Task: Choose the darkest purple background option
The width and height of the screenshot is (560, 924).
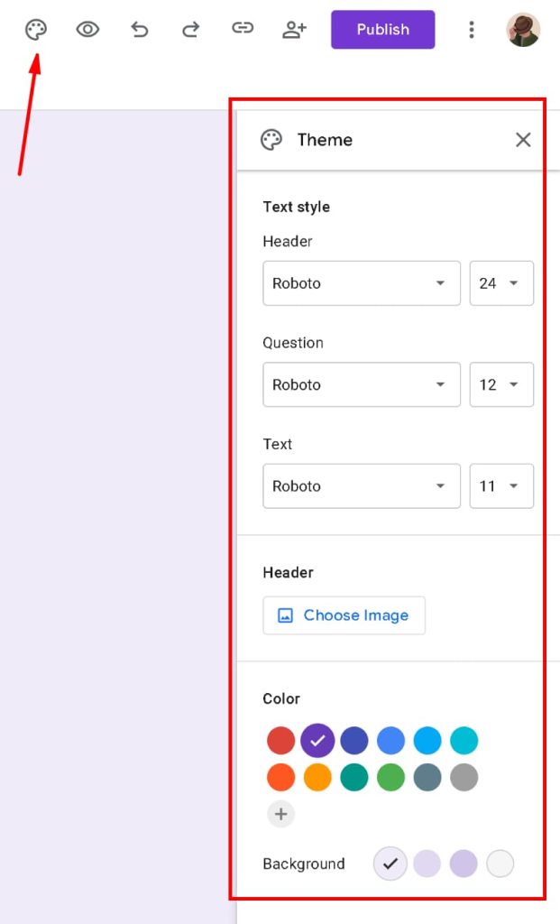Action: (464, 864)
